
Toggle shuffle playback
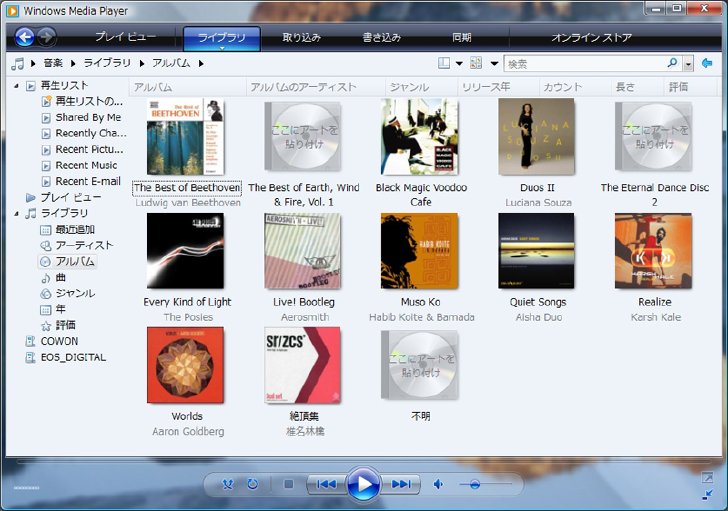coord(228,485)
